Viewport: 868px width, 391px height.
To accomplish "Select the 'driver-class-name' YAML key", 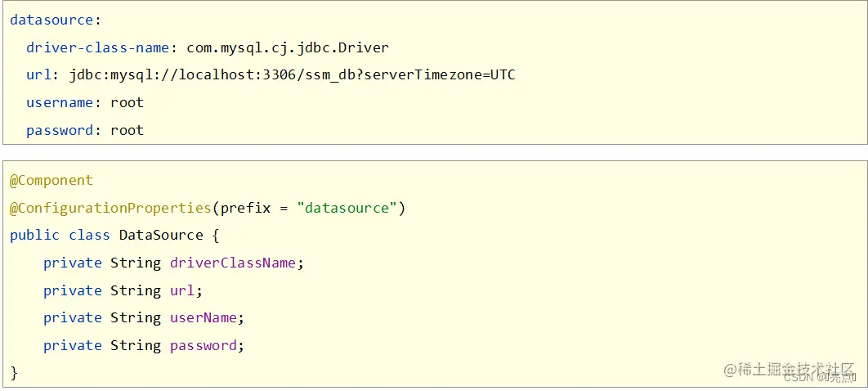I will pos(97,47).
